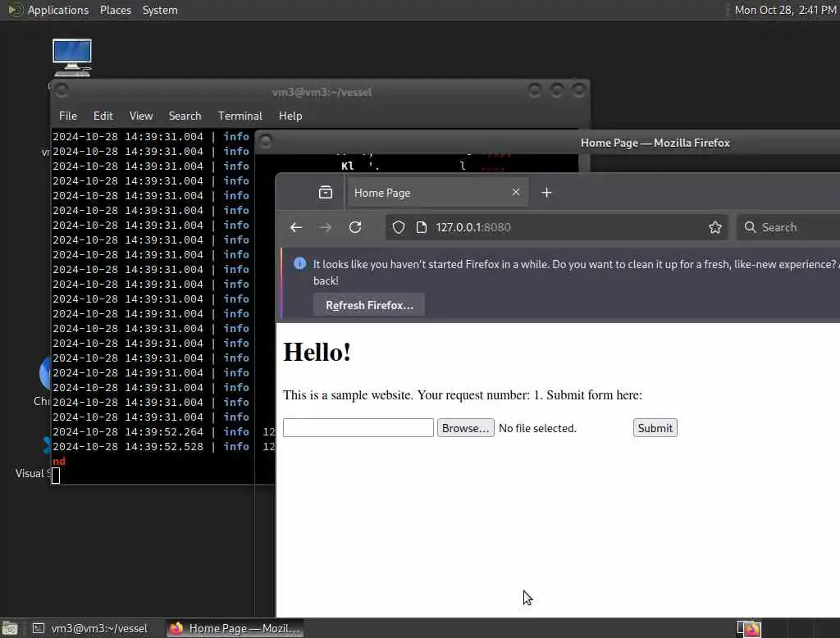Click the Home Page — Mozilla Firefox title

655,143
